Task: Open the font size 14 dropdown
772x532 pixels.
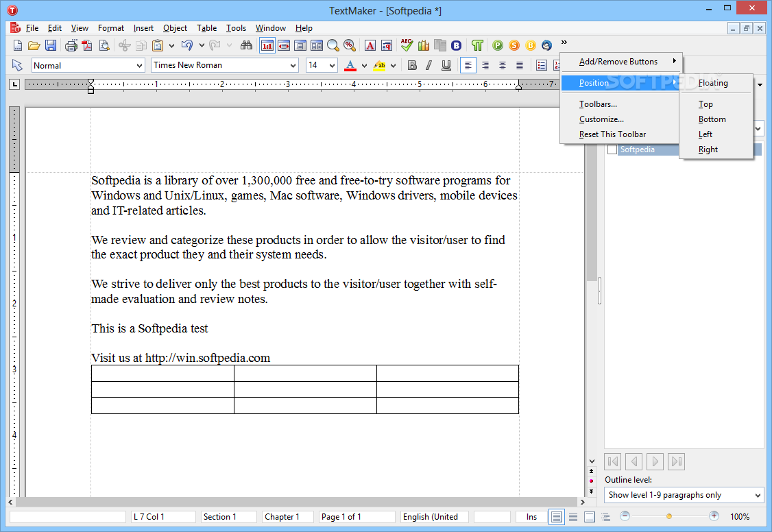Action: [x=333, y=65]
